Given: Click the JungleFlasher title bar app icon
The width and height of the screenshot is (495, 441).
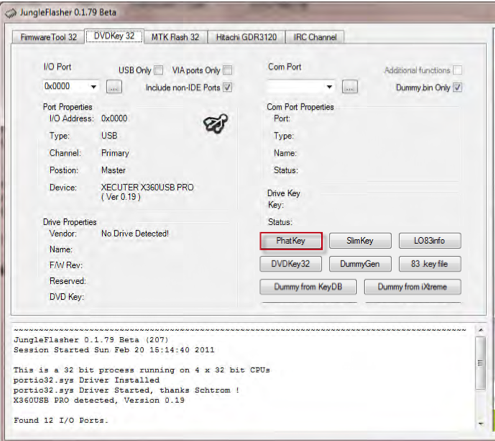Looking at the screenshot, I should coord(10,13).
